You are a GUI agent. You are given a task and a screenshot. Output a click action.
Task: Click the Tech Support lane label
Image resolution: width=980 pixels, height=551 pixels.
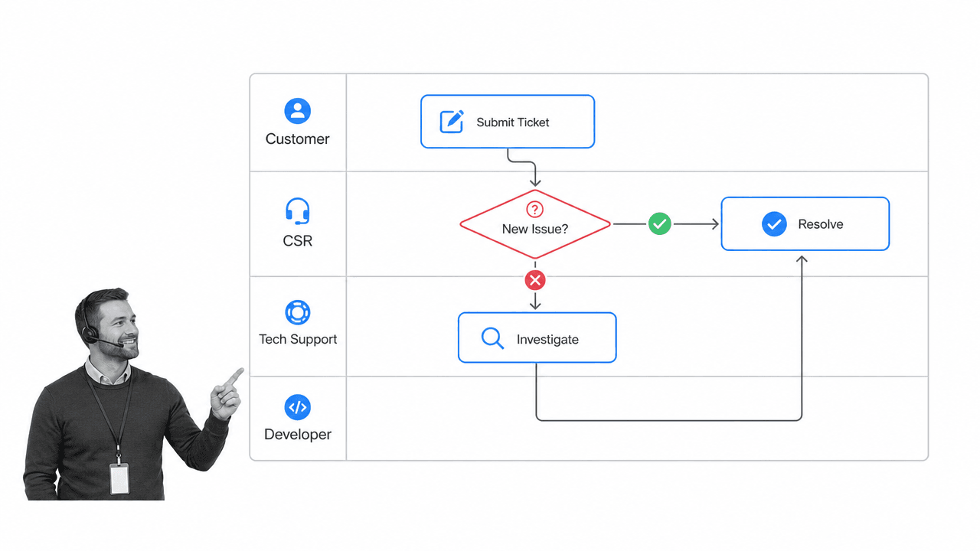[298, 339]
